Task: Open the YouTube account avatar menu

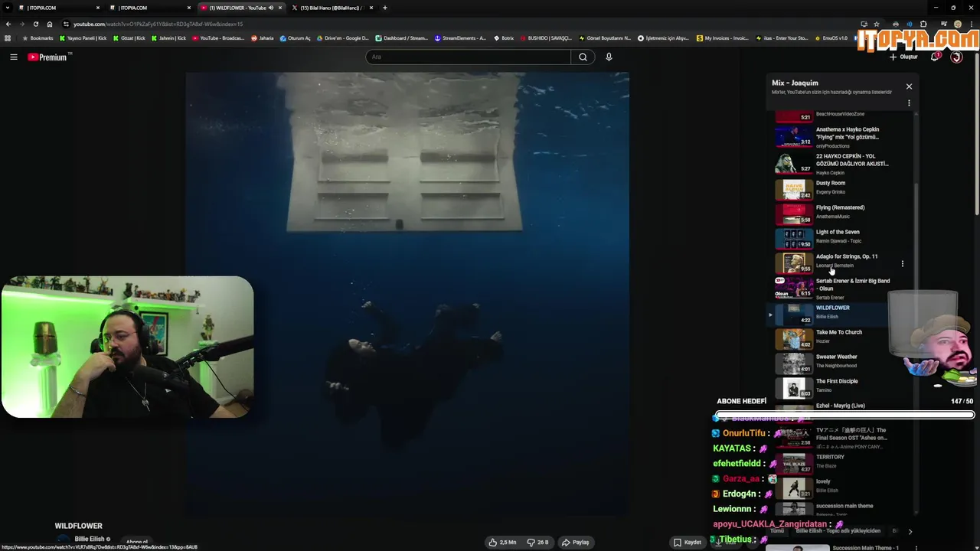Action: click(956, 57)
